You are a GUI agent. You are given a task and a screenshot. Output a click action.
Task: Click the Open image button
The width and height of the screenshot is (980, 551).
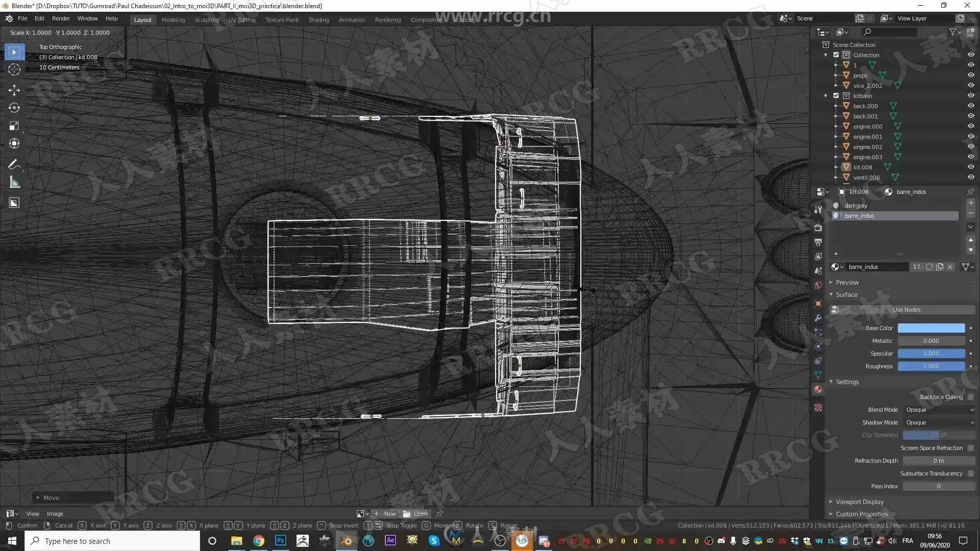415,514
